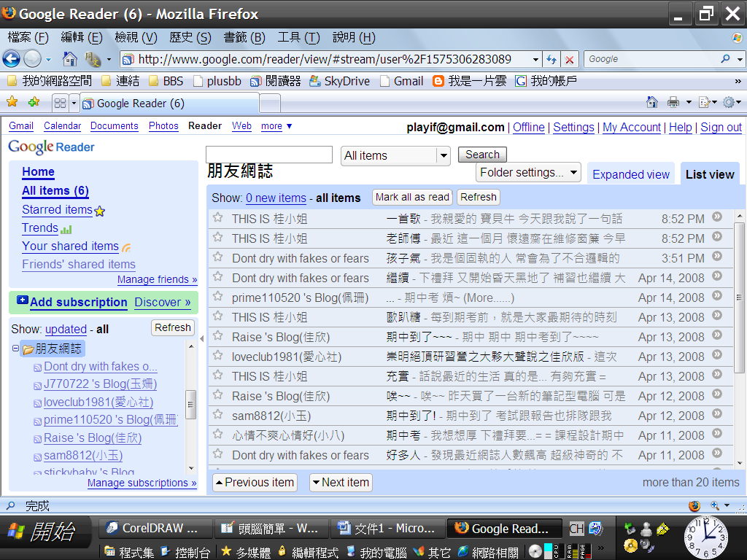The width and height of the screenshot is (747, 560).
Task: Open the Gmail bookmark in bookmarks bar
Action: point(402,81)
